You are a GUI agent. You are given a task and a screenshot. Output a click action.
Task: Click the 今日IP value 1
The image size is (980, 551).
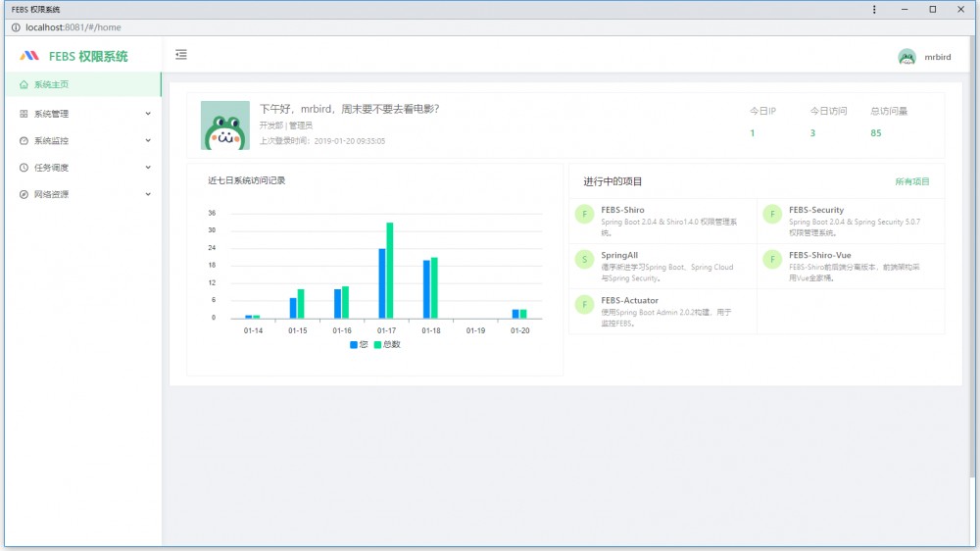753,133
